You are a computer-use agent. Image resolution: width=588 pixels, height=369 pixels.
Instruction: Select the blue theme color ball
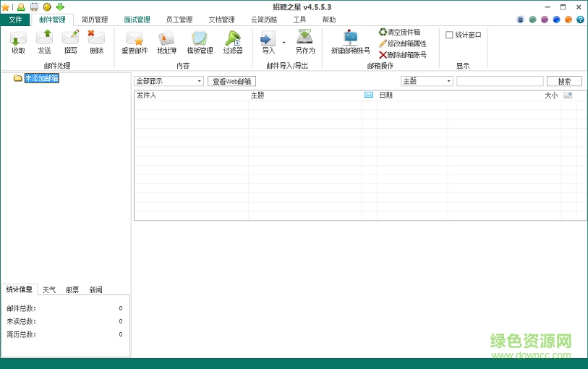(x=556, y=20)
